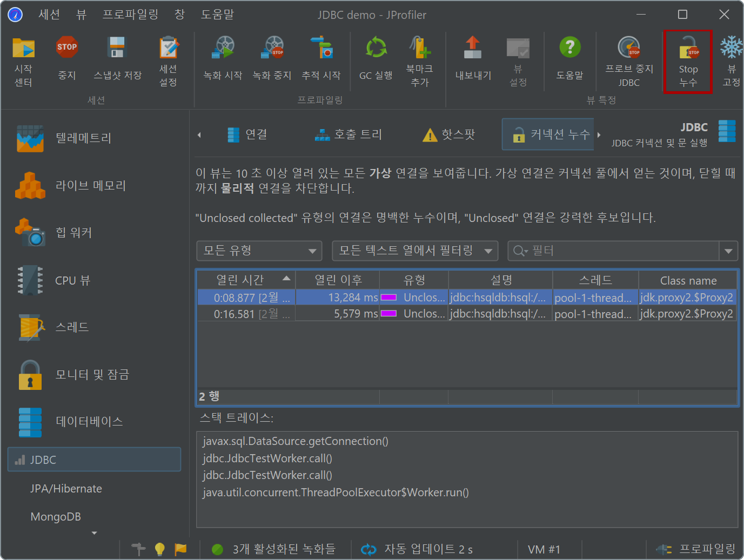Open session settings (세션 설정)
This screenshot has height=560, width=744.
point(168,60)
